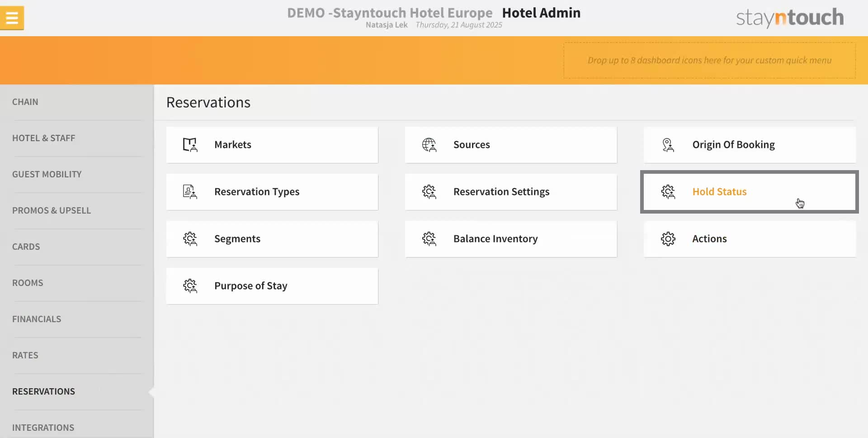Click the DEMO -Stayntouch Hotel Europe name
This screenshot has width=868, height=438.
[390, 13]
